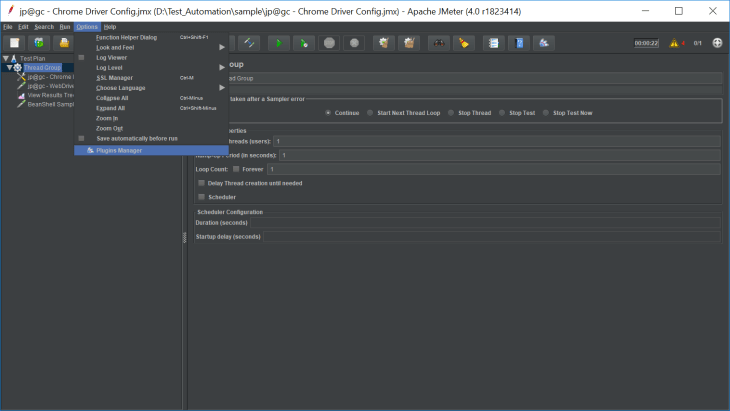This screenshot has width=730, height=411.
Task: Select the Stop Test Now option
Action: pyautogui.click(x=546, y=113)
